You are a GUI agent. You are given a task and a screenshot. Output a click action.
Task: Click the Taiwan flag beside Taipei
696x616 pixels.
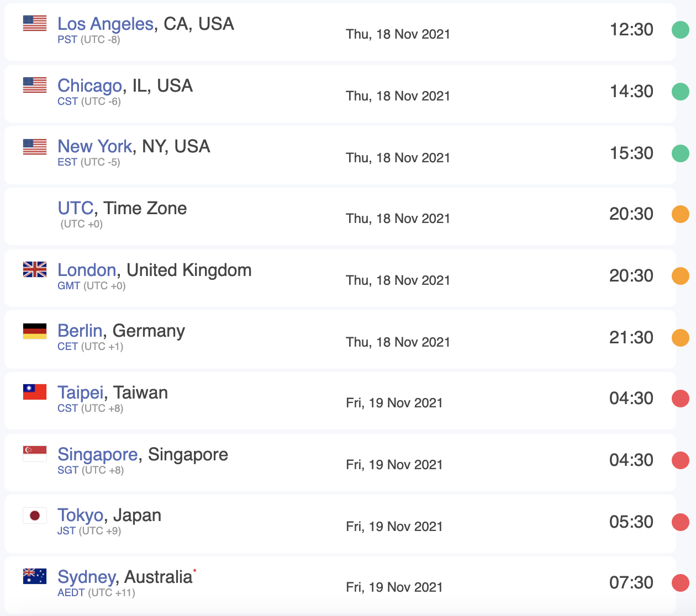(x=35, y=392)
